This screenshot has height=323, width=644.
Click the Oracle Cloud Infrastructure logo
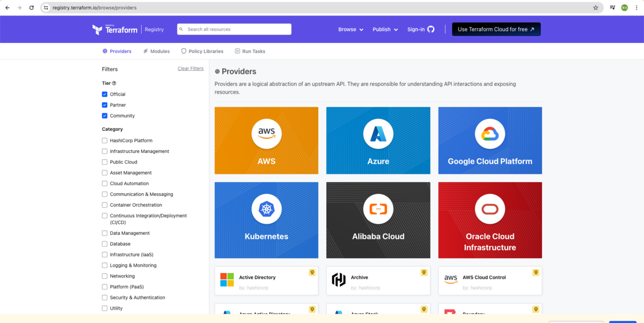[490, 209]
